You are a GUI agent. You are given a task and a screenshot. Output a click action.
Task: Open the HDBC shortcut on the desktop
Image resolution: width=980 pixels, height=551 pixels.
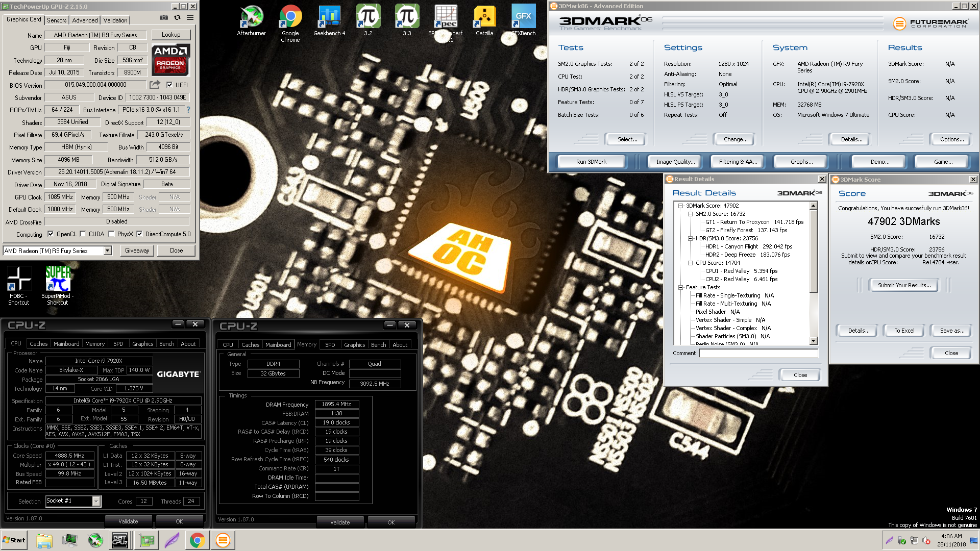coord(19,286)
